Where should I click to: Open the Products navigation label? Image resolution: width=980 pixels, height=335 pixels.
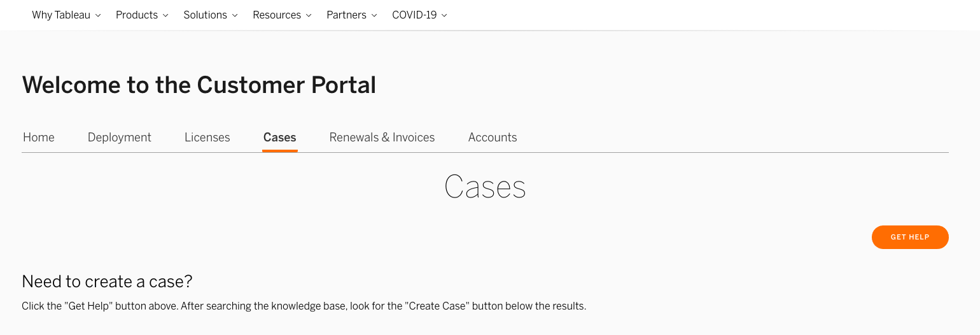point(137,15)
